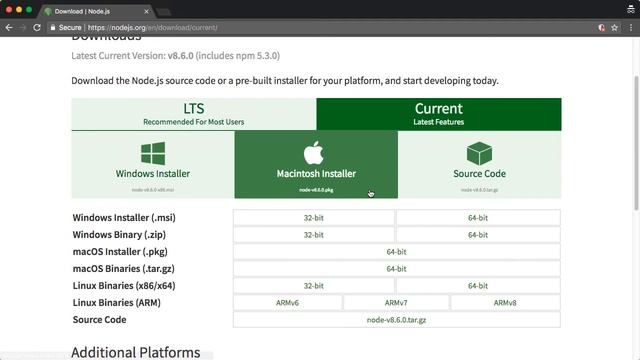Screen dimensions: 640x360
Task: Click the Linux Binaries (x86/x64) row label
Action: [124, 286]
